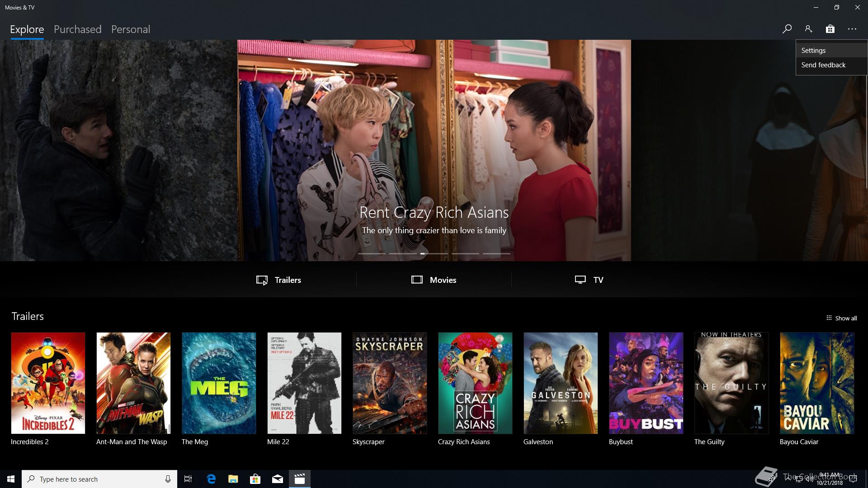The height and width of the screenshot is (488, 868).
Task: Select Settings in the overflow menu
Action: click(831, 51)
